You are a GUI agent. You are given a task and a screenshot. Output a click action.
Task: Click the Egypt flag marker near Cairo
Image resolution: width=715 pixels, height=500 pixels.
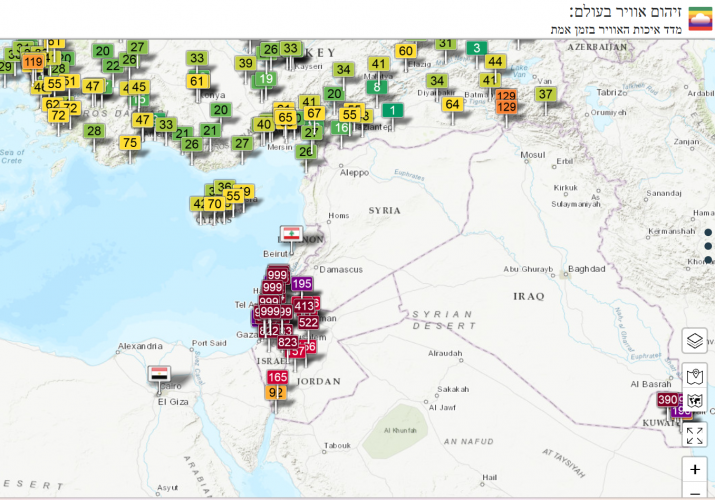(x=159, y=374)
